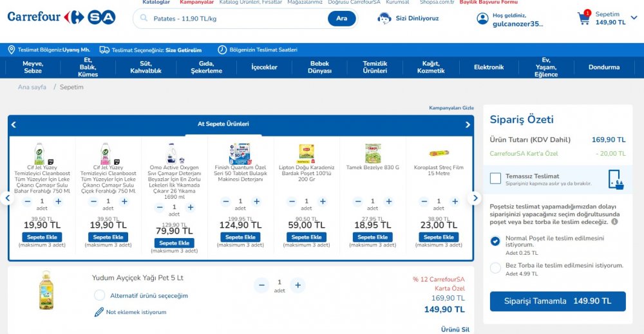The width and height of the screenshot is (644, 334).
Task: Increase Cif Bahar Ferahlığı quantity
Action: tap(59, 201)
